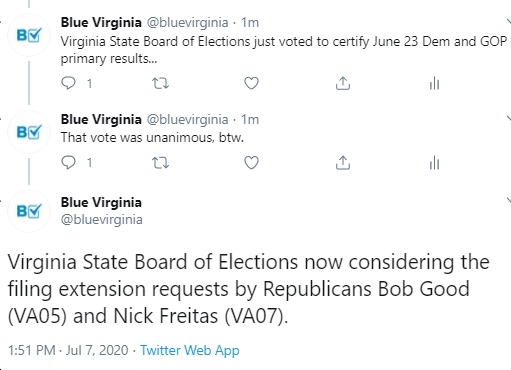View analytics for certify primary results tweet
This screenshot has height=370, width=511.
tap(434, 83)
